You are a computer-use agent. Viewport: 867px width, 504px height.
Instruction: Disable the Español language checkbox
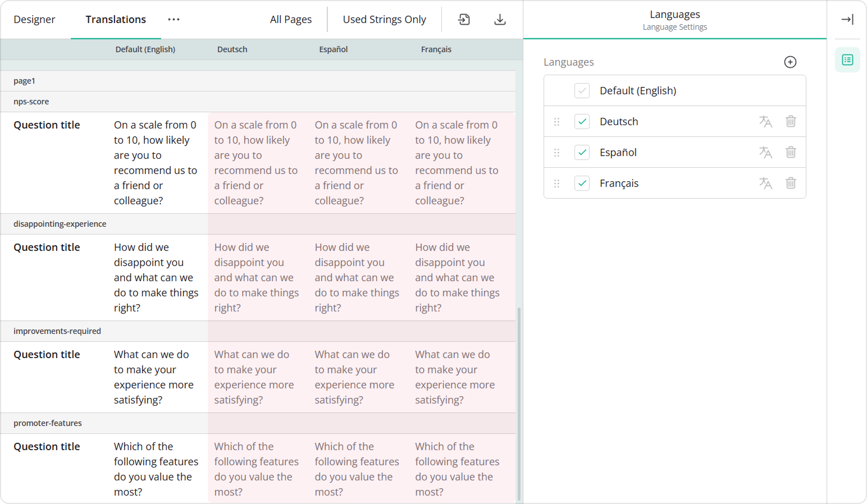pyautogui.click(x=582, y=152)
